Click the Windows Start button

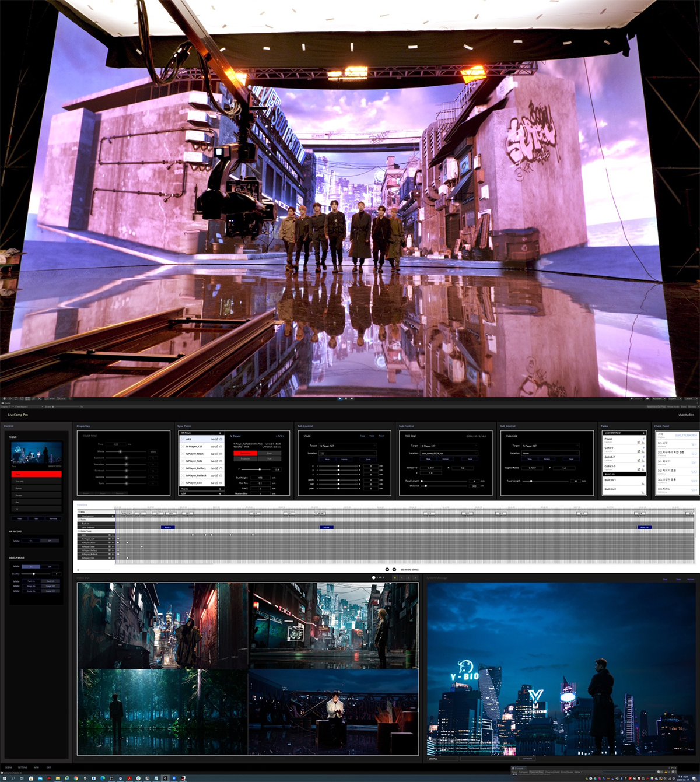[x=3, y=778]
